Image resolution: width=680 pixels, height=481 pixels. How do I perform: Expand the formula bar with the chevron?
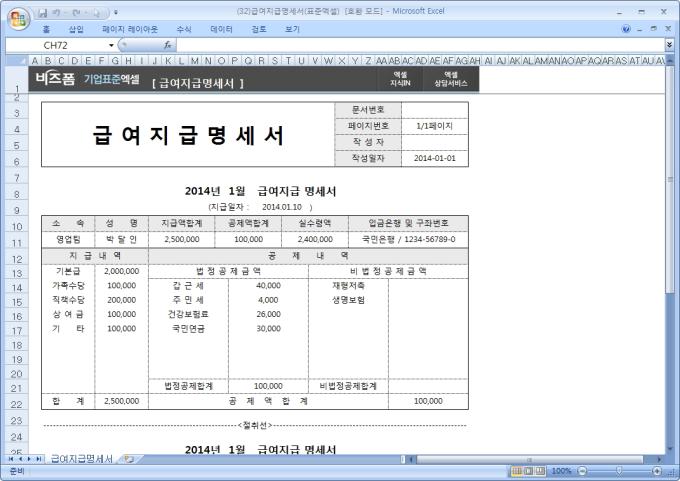click(x=670, y=45)
